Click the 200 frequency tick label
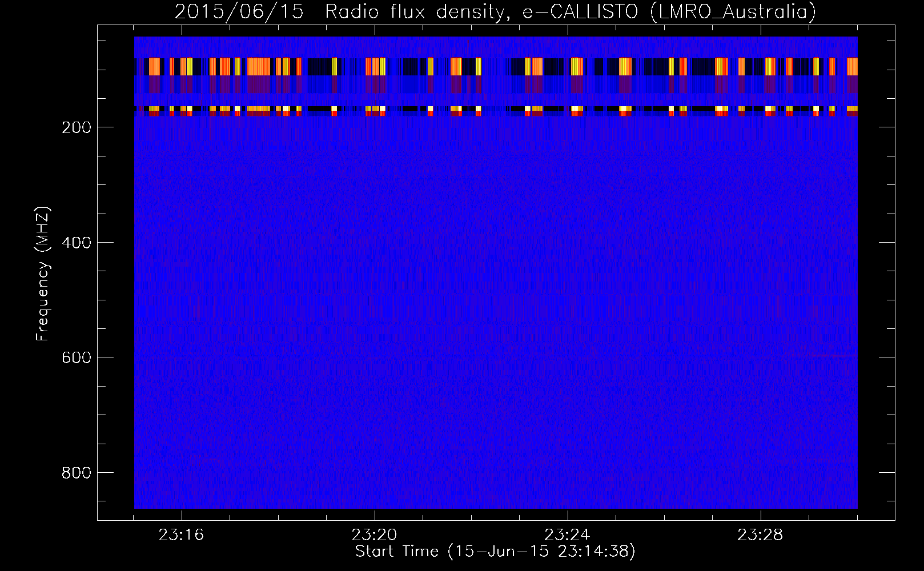 point(77,127)
